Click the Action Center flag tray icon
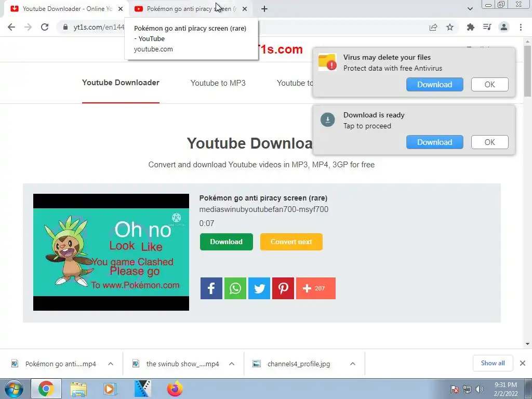 tap(455, 389)
